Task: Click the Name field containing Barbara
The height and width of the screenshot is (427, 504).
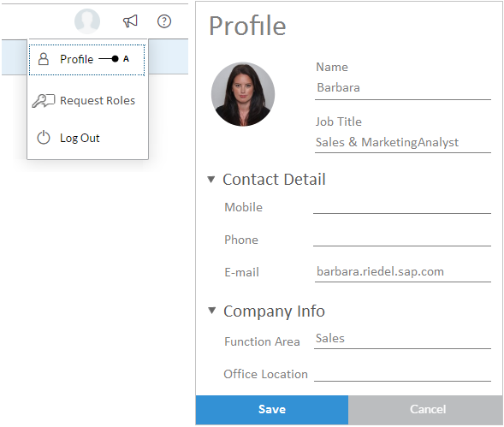Action: tap(403, 88)
